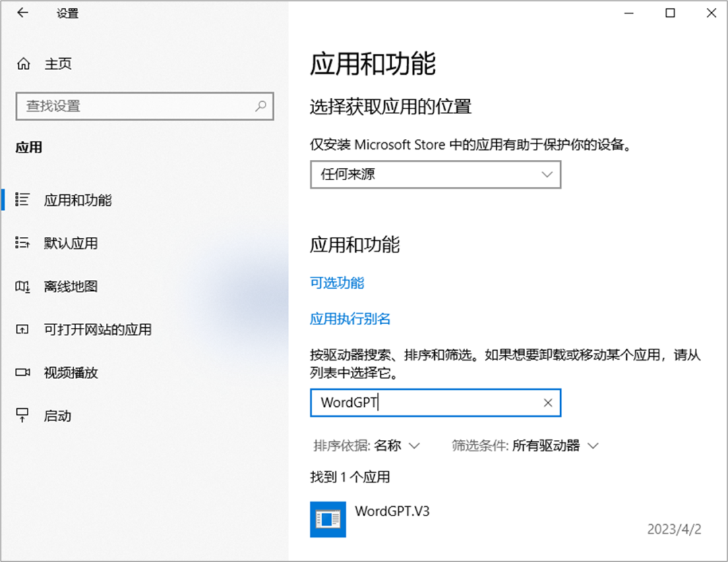The image size is (728, 562).
Task: Click the magnifier icon in 查找设置 box
Action: (261, 106)
